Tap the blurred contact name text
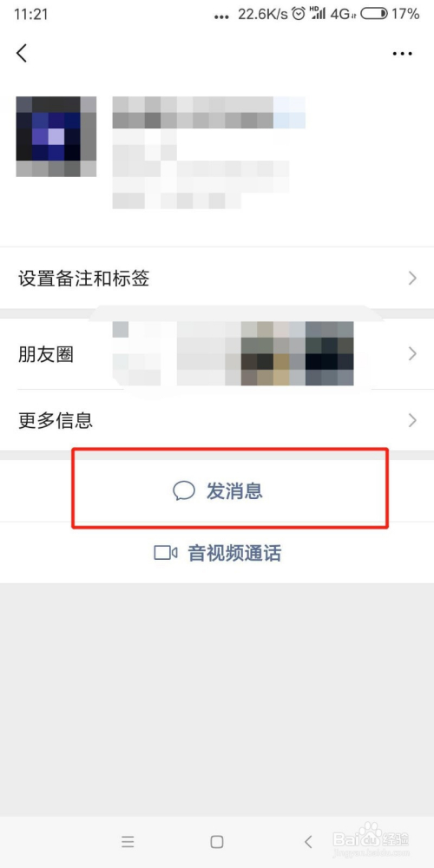The height and width of the screenshot is (868, 434). point(208,113)
